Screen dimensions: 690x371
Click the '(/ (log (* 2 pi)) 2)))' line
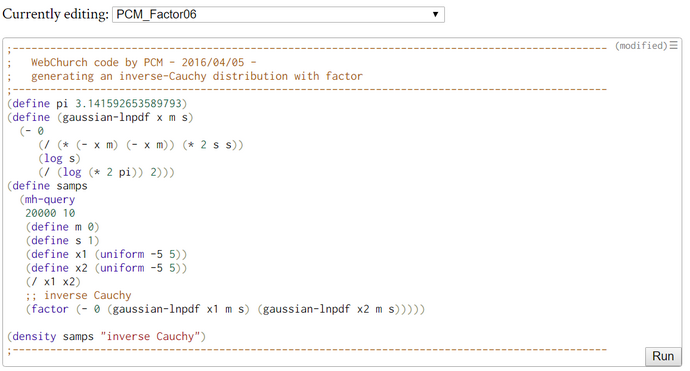(106, 172)
